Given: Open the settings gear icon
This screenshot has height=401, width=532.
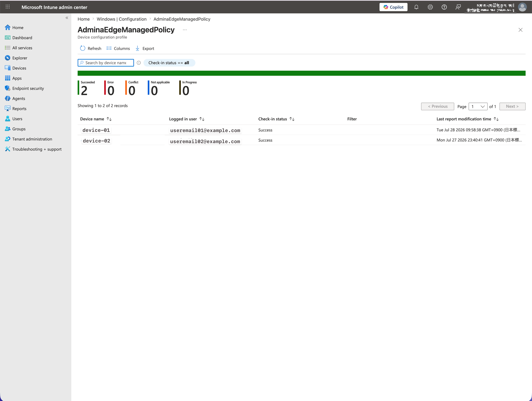Looking at the screenshot, I should click(x=430, y=7).
